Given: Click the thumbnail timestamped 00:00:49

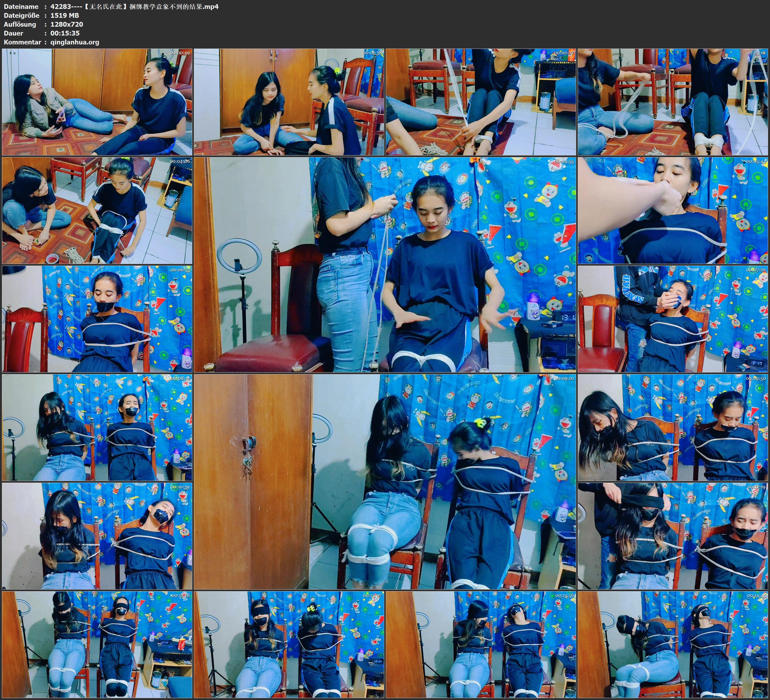Looking at the screenshot, I should [97, 102].
